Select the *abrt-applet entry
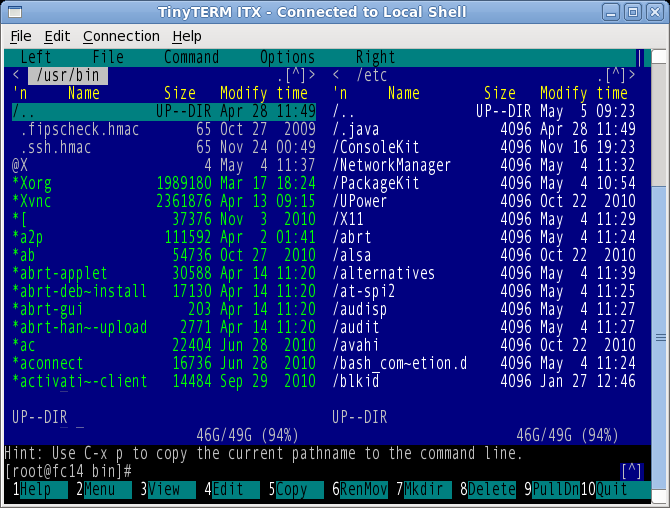 (164, 273)
